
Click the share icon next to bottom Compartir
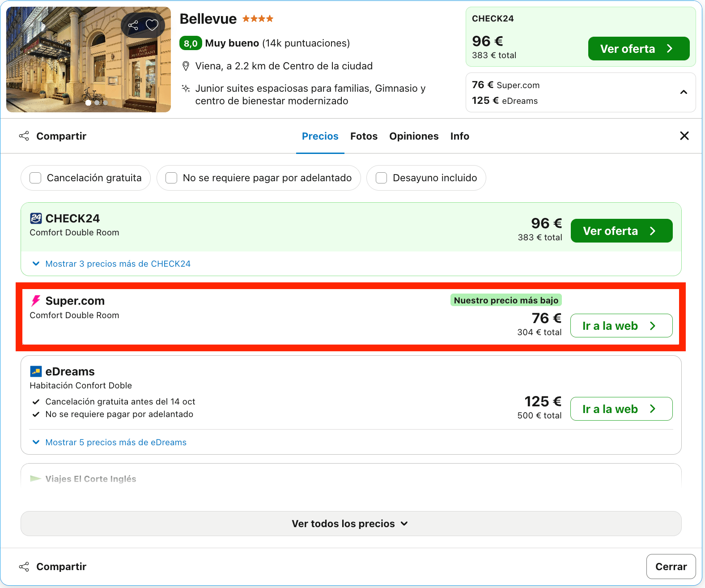24,567
